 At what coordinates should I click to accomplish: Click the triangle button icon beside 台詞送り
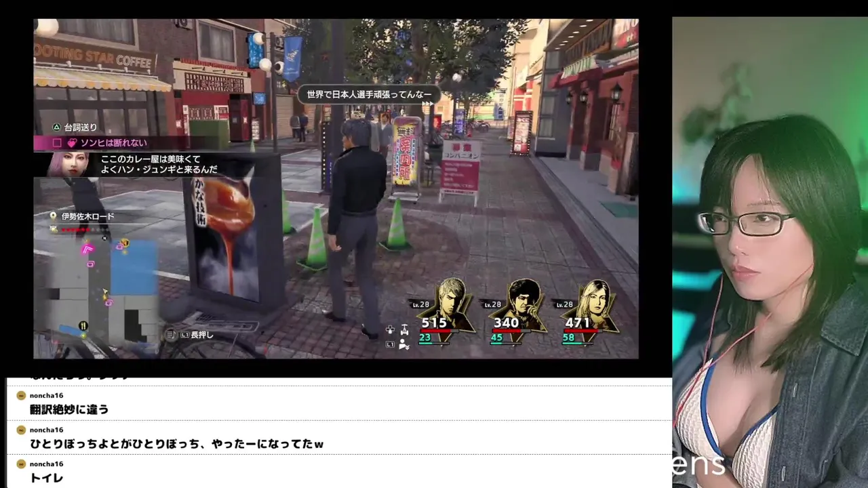point(57,127)
